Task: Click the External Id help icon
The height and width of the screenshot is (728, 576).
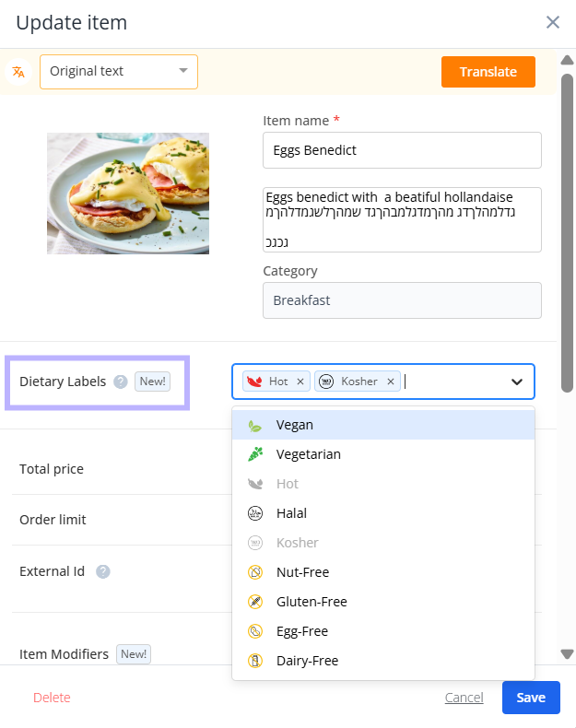Action: [103, 571]
